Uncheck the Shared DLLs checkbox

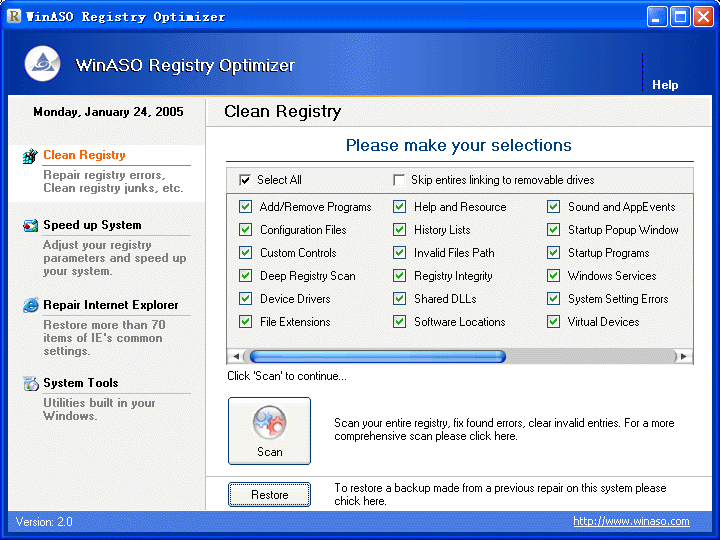(399, 298)
